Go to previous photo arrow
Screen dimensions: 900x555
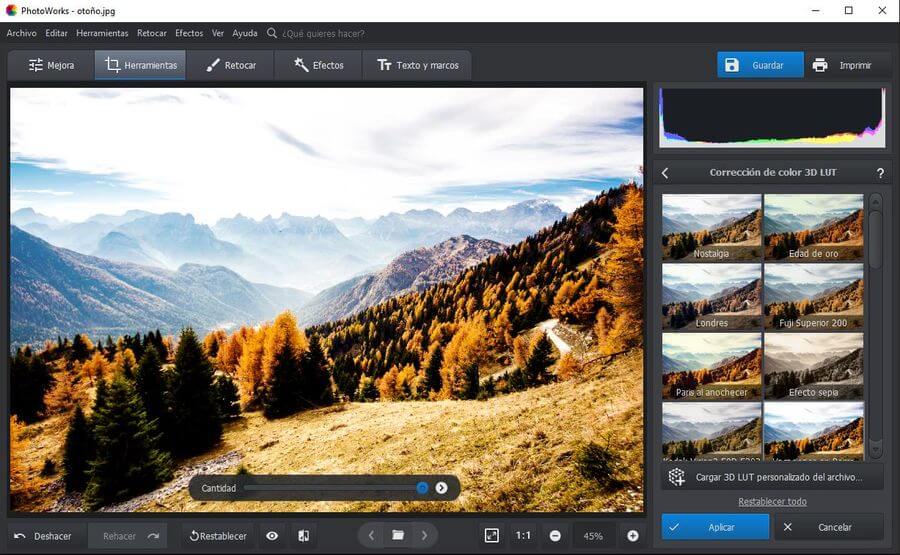pyautogui.click(x=371, y=535)
